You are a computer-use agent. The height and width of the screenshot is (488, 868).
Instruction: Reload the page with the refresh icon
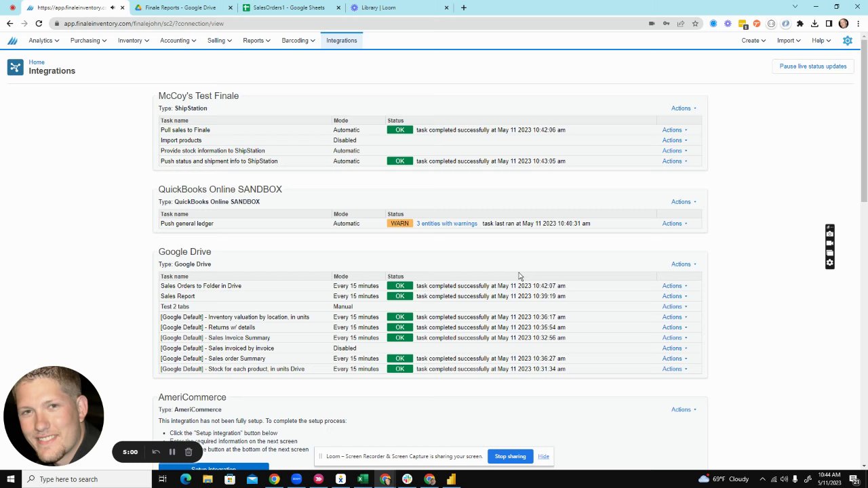[39, 24]
